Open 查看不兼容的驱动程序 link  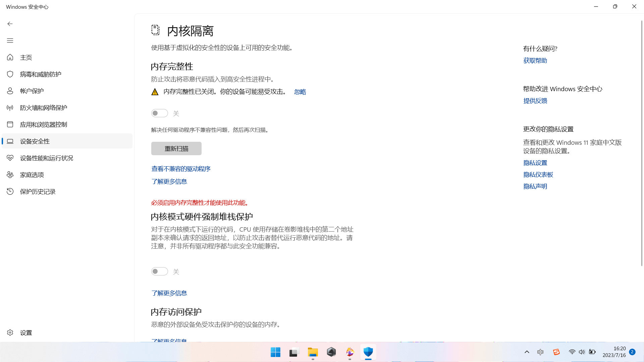[181, 169]
